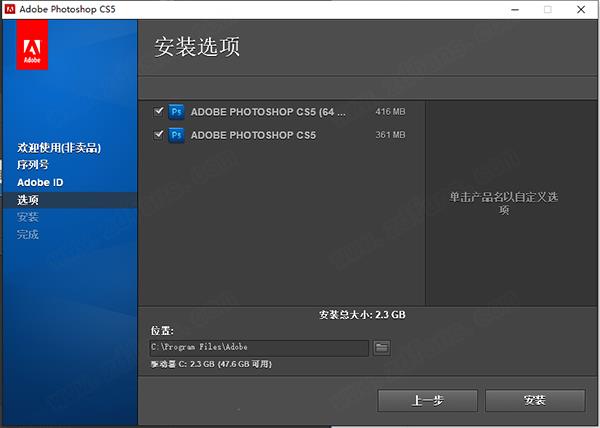This screenshot has width=600, height=428.
Task: Minimize the Adobe Photoshop CS5 installer window
Action: [x=515, y=10]
